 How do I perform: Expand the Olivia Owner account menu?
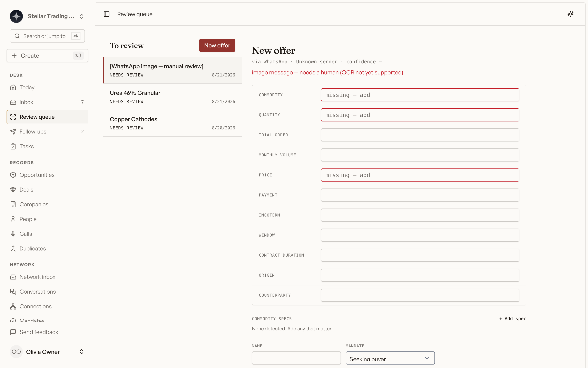[82, 352]
